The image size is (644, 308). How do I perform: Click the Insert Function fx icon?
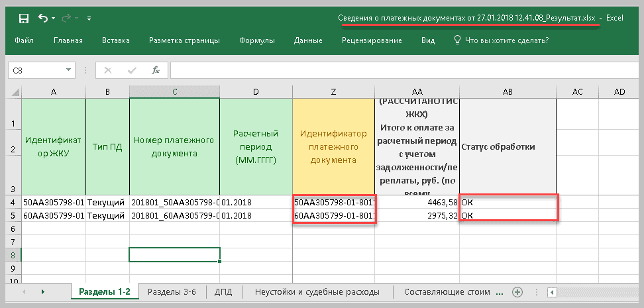click(x=156, y=70)
